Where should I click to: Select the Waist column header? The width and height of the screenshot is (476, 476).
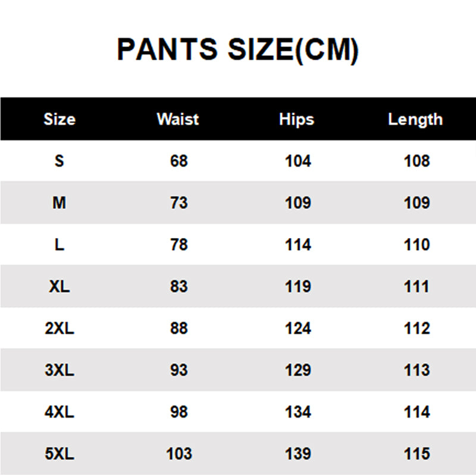point(178,119)
